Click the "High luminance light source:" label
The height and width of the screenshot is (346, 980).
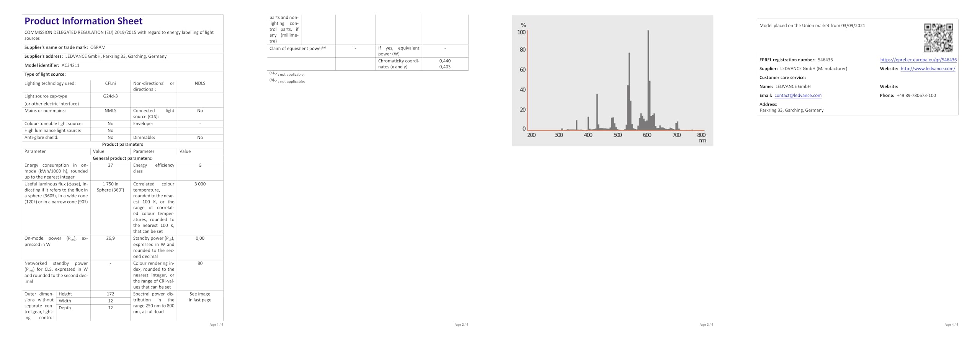53,131
